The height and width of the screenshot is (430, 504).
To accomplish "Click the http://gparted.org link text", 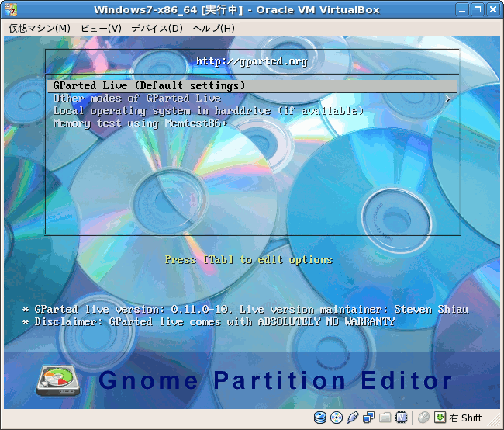I will 251,61.
